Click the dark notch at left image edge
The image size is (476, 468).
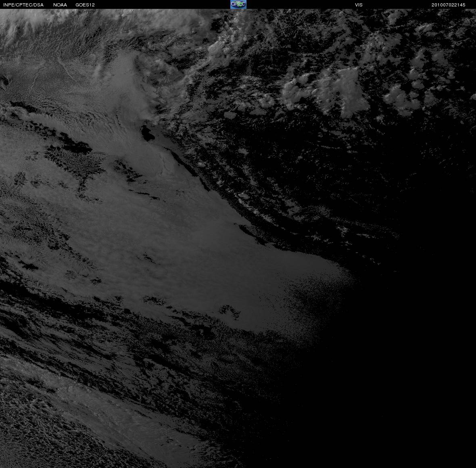coord(4,80)
